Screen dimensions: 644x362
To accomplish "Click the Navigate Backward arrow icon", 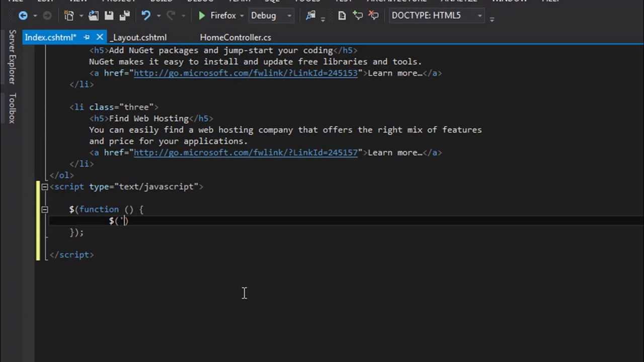I will [23, 16].
